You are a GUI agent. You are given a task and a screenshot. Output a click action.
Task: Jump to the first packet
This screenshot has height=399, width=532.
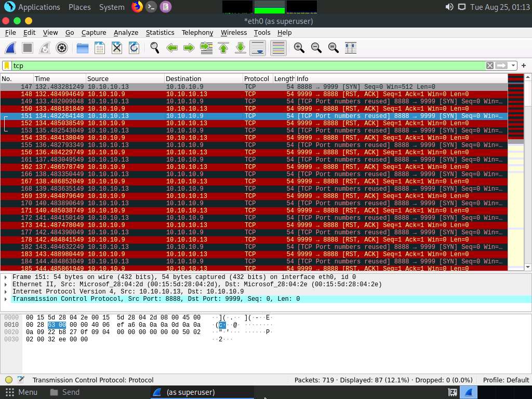tap(223, 48)
